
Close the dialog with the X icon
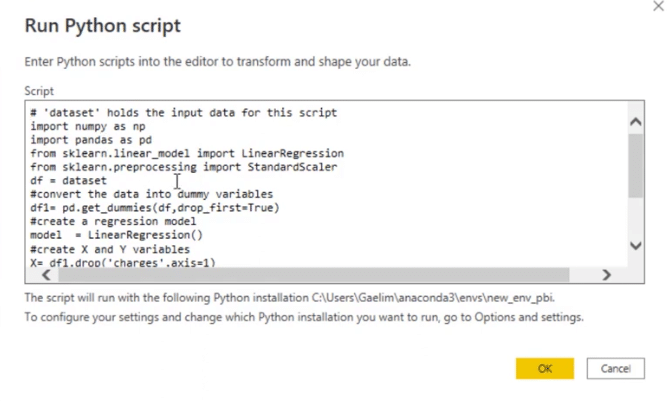point(658,6)
